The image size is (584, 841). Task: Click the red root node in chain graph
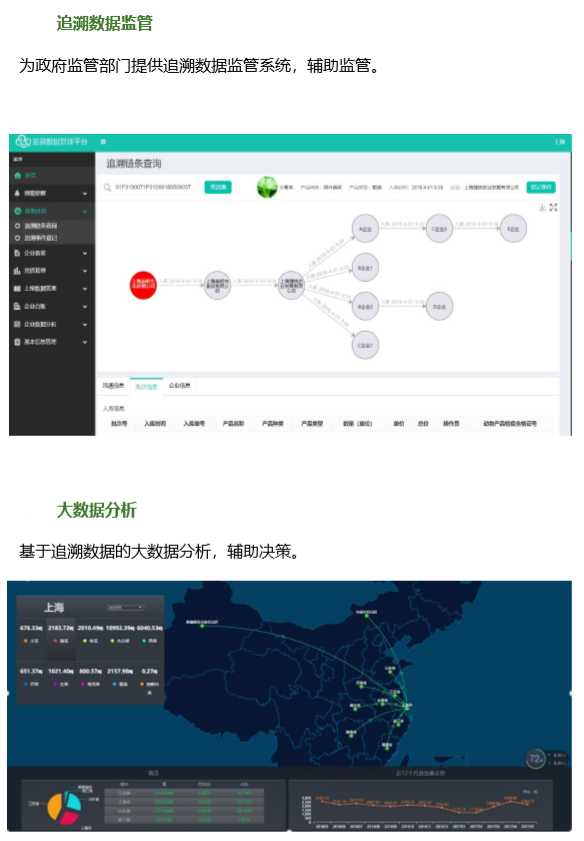(x=143, y=285)
